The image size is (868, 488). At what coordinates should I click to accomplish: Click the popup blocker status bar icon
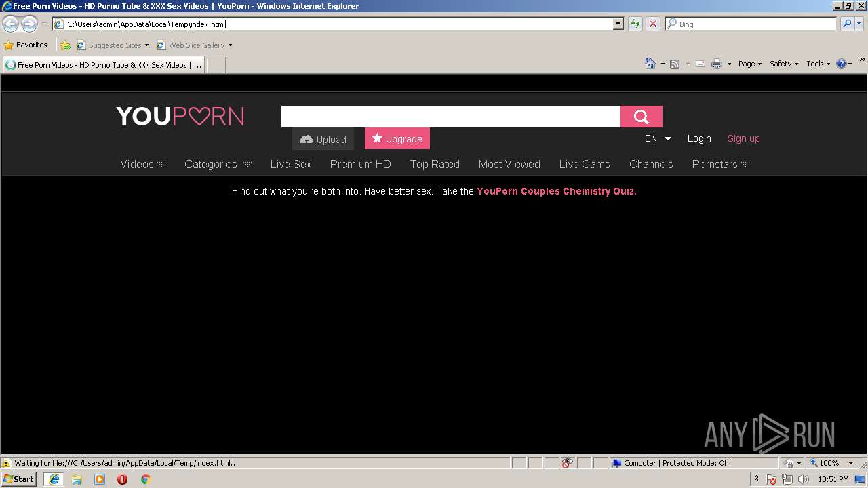(567, 463)
